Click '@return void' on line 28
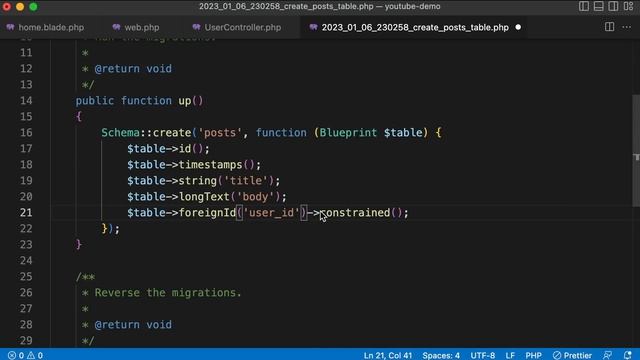 click(x=133, y=324)
